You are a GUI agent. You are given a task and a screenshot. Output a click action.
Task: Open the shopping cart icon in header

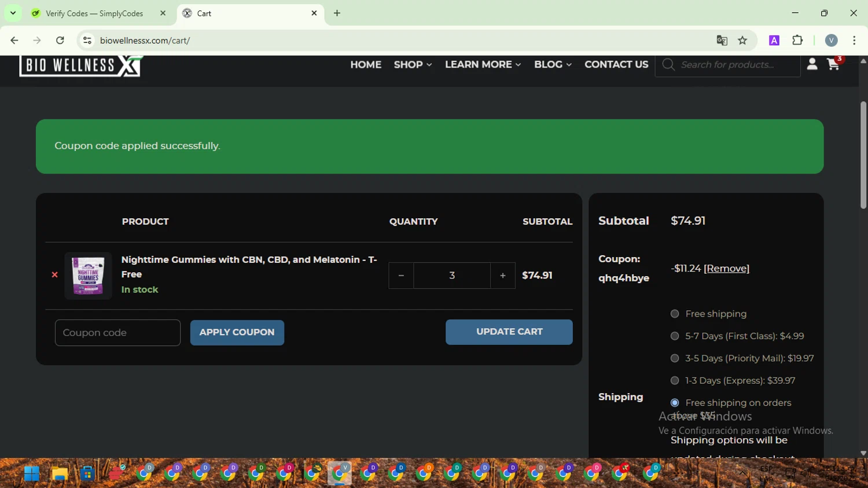pyautogui.click(x=833, y=64)
